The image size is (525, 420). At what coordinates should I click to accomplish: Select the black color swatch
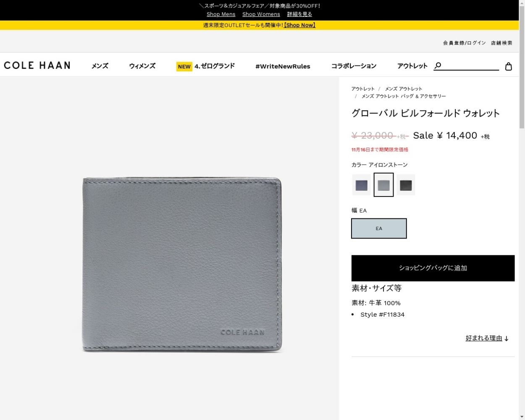coord(406,185)
